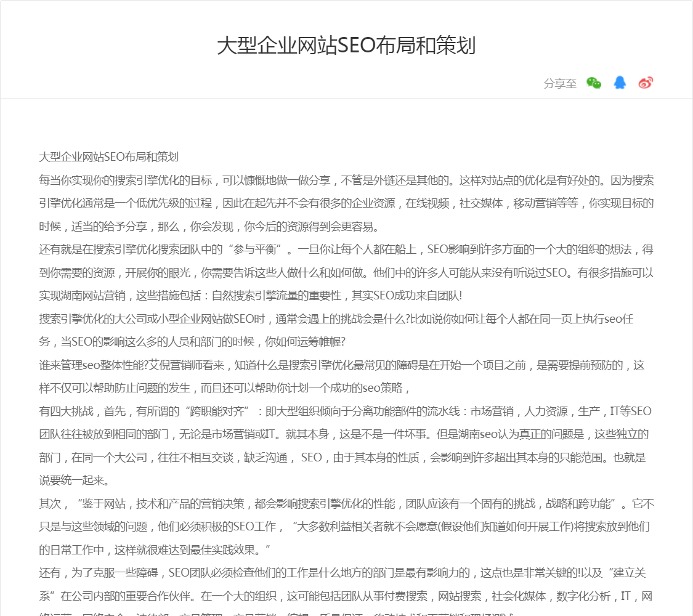Click the line starting "的日常工作中"
The image size is (693, 616).
click(x=155, y=550)
